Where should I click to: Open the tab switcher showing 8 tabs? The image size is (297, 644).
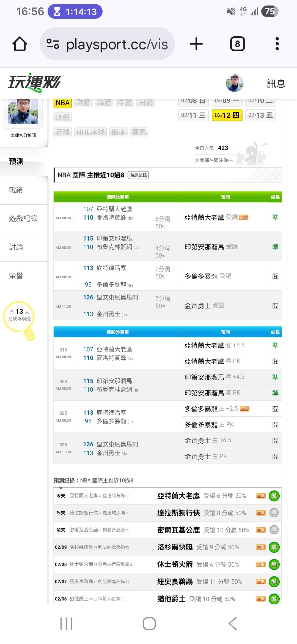pos(237,44)
